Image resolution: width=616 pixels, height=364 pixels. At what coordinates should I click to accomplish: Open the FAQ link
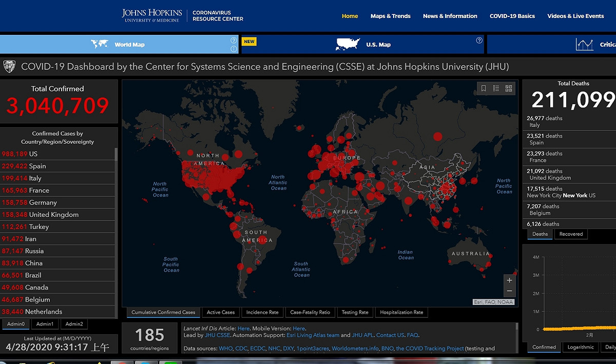pyautogui.click(x=413, y=335)
